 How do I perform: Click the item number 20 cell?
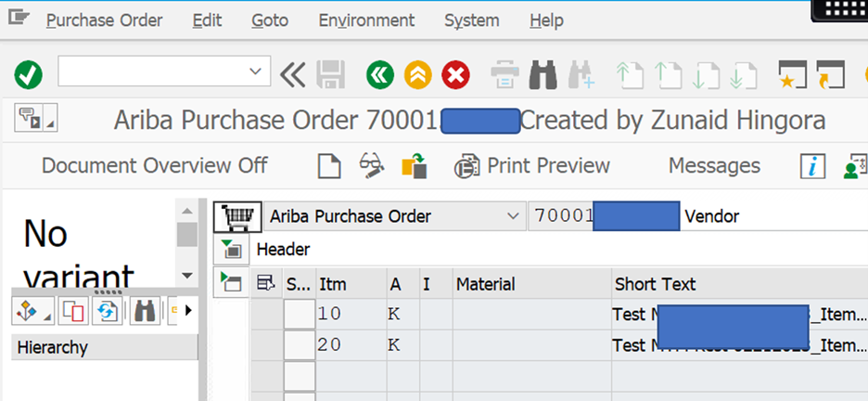click(x=351, y=345)
